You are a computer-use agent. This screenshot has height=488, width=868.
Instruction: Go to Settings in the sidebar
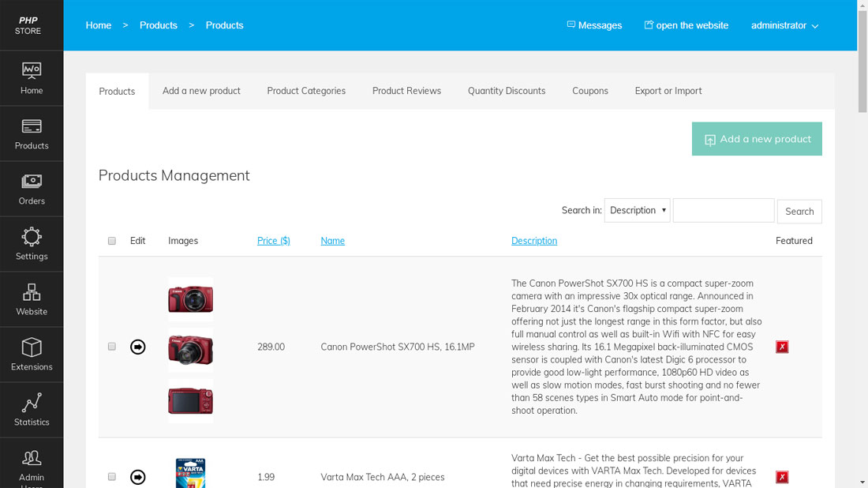(x=32, y=244)
